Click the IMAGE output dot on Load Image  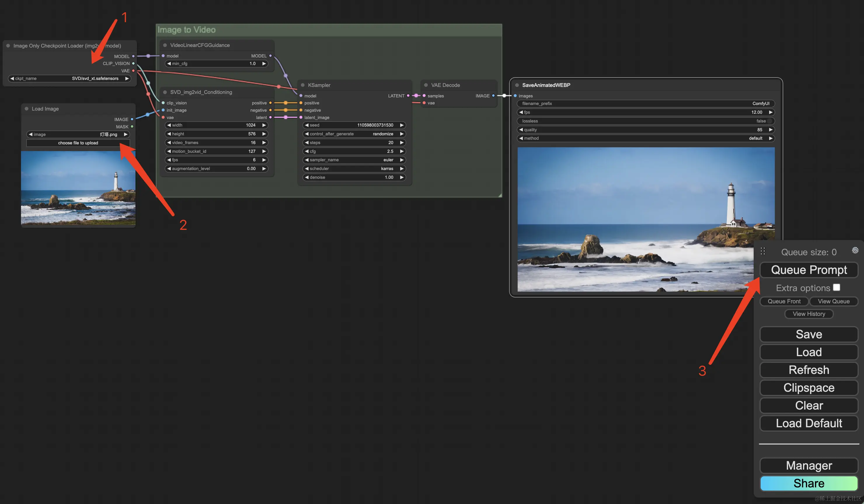click(132, 119)
